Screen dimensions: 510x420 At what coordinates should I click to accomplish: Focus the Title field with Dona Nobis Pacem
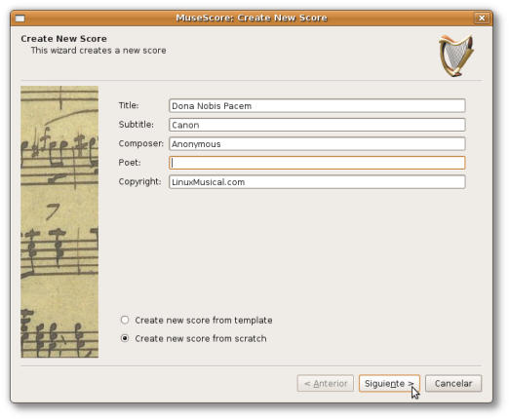[x=317, y=106]
